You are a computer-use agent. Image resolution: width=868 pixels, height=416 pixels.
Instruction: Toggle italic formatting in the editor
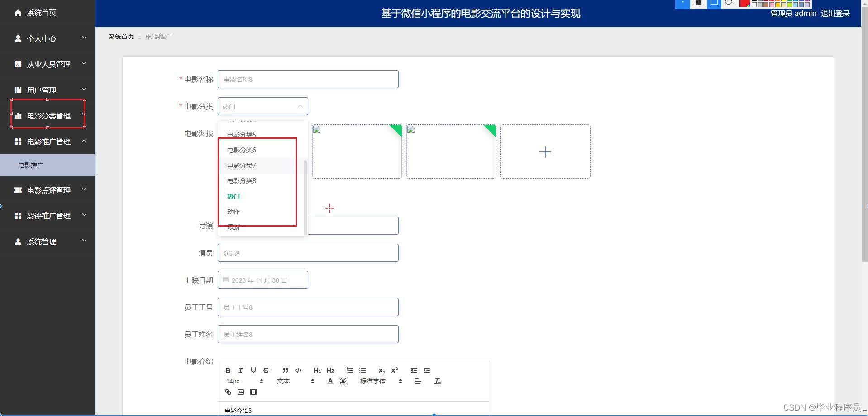click(241, 370)
